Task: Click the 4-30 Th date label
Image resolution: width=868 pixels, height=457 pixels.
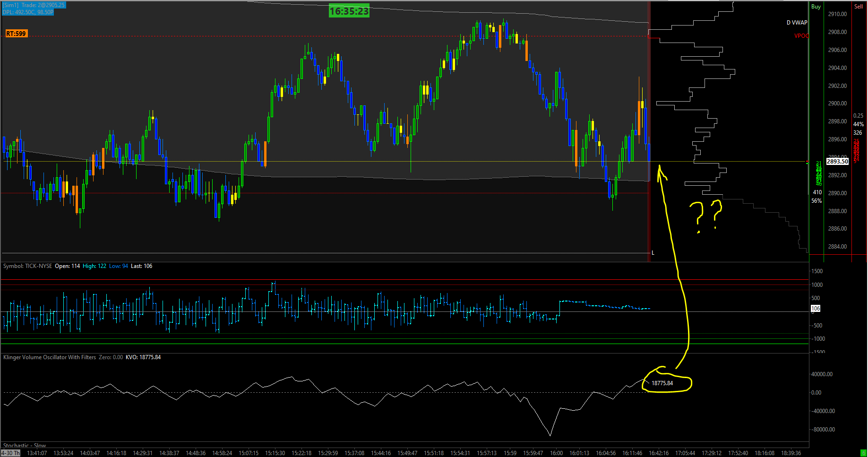Action: pos(10,453)
